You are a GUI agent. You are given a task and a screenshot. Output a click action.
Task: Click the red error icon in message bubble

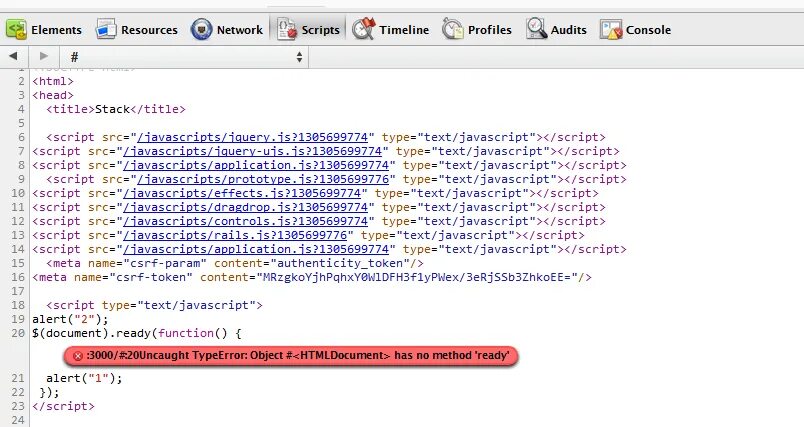click(x=77, y=356)
